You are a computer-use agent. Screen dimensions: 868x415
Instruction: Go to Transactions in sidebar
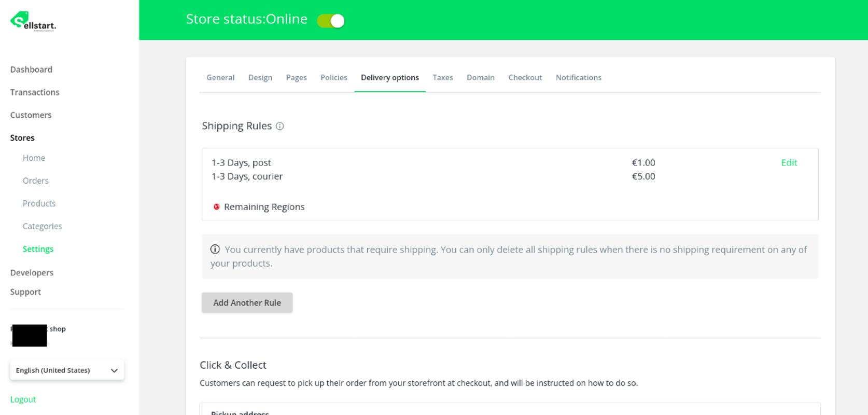tap(35, 92)
